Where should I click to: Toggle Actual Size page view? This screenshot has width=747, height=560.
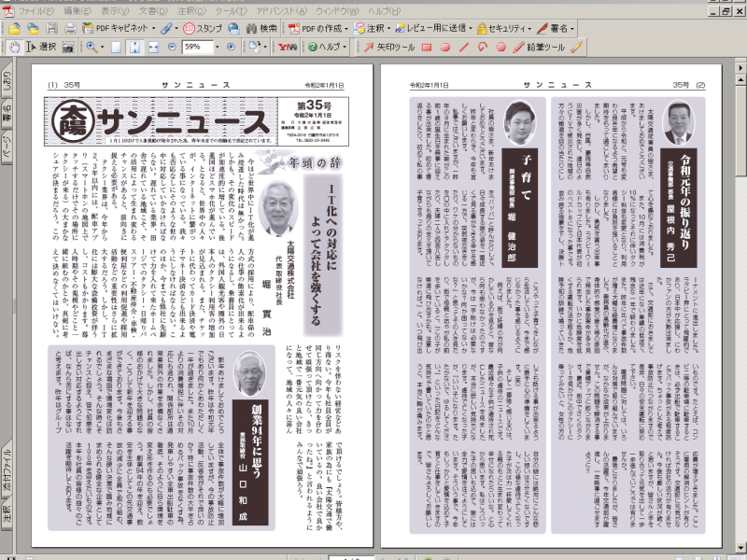[116, 47]
